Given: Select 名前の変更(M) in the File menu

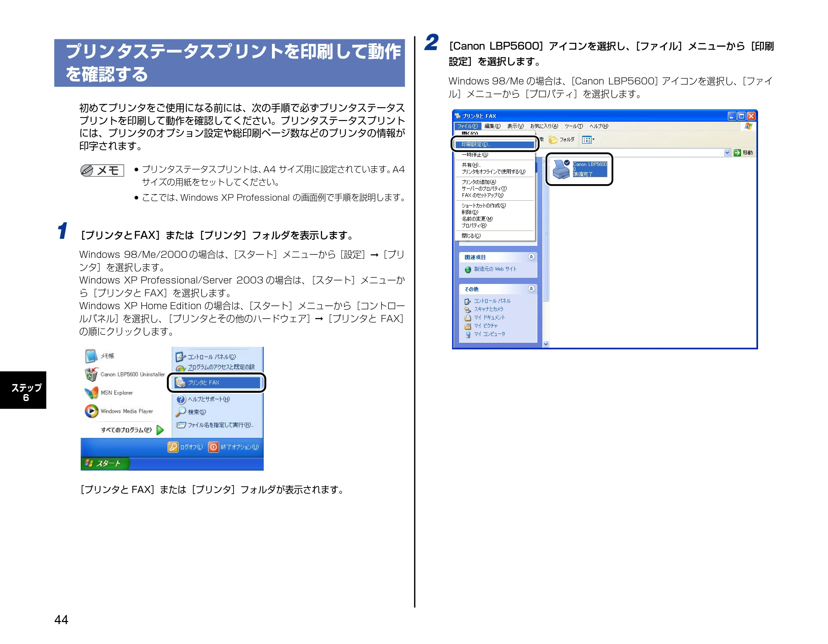Looking at the screenshot, I should (495, 219).
